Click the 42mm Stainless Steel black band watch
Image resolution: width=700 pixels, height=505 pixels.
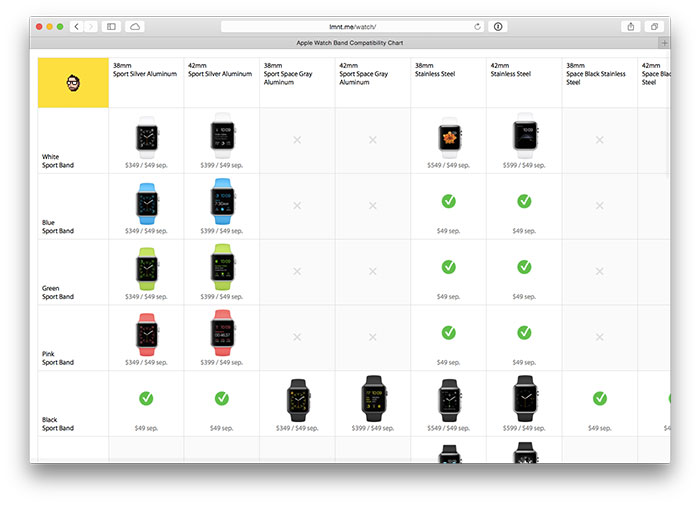point(525,399)
